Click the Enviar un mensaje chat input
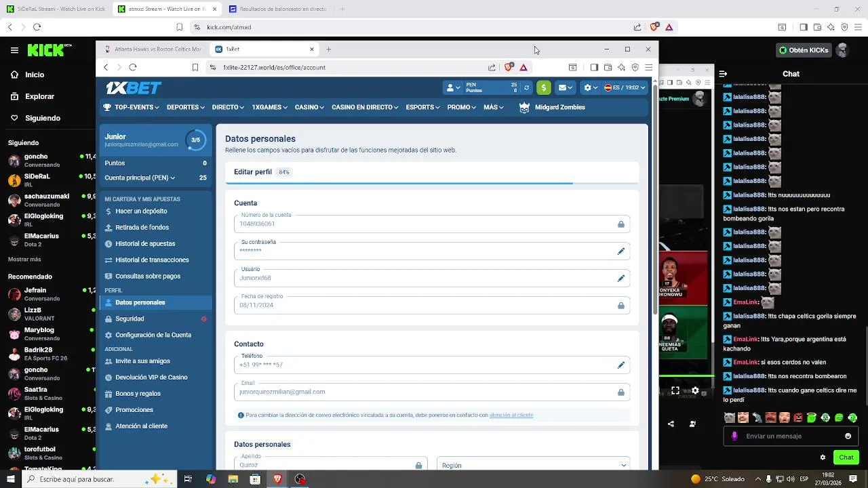 pyautogui.click(x=791, y=436)
